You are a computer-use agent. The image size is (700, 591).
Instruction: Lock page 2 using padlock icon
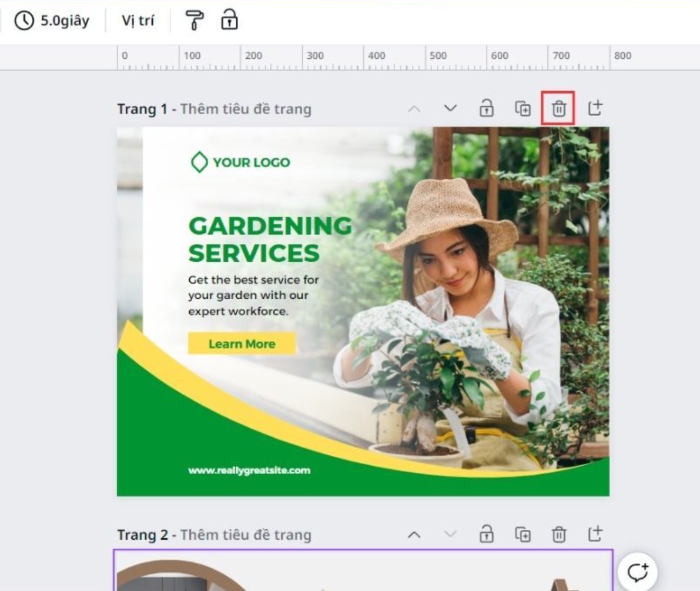click(486, 535)
